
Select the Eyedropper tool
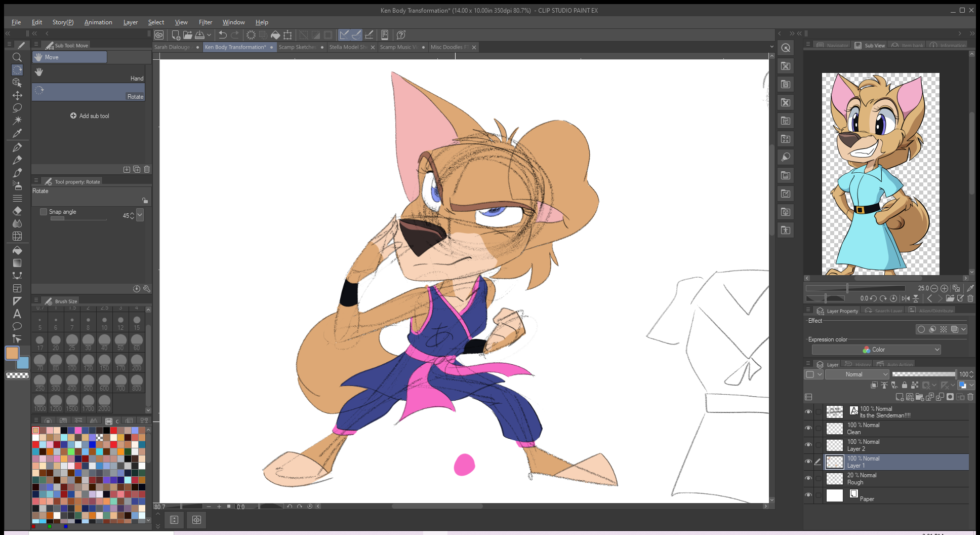(x=17, y=133)
